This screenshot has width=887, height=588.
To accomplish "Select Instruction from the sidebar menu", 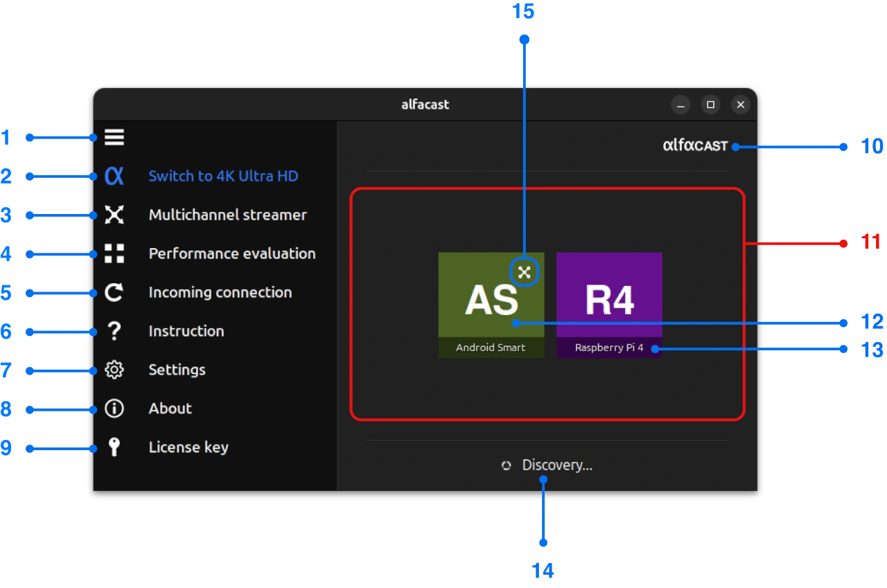I will pyautogui.click(x=186, y=331).
